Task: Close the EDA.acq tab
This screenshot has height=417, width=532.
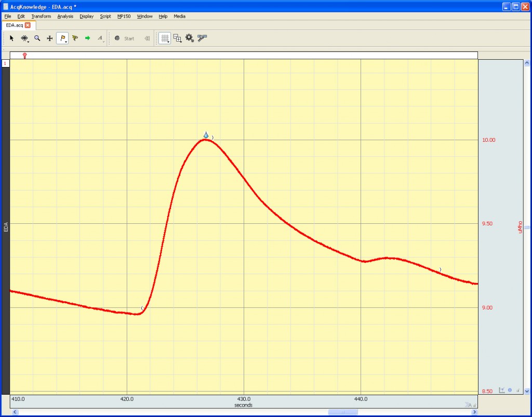Action: pyautogui.click(x=28, y=25)
